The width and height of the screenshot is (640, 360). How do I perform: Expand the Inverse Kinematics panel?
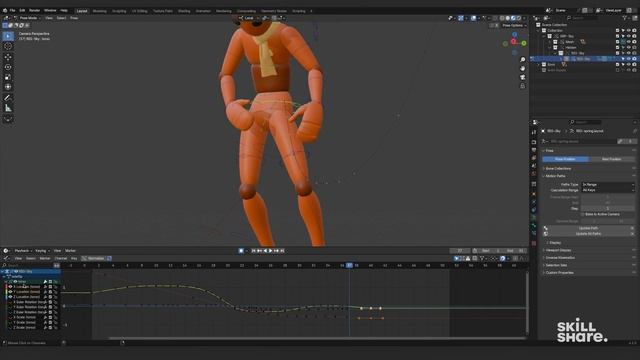point(560,258)
